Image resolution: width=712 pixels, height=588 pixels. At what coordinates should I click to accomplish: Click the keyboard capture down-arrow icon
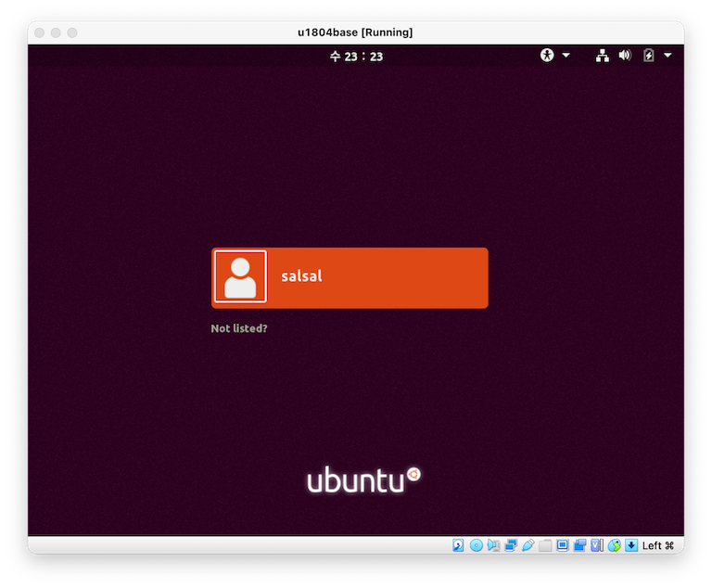(x=631, y=545)
